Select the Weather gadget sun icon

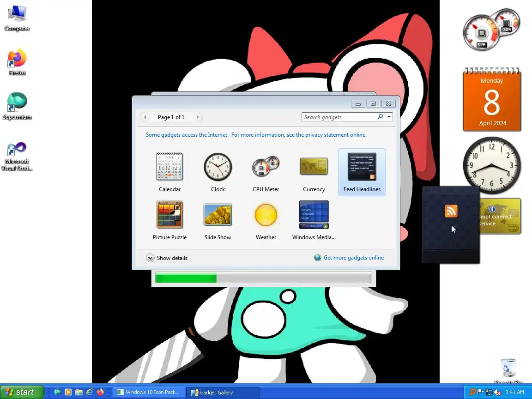pyautogui.click(x=266, y=215)
